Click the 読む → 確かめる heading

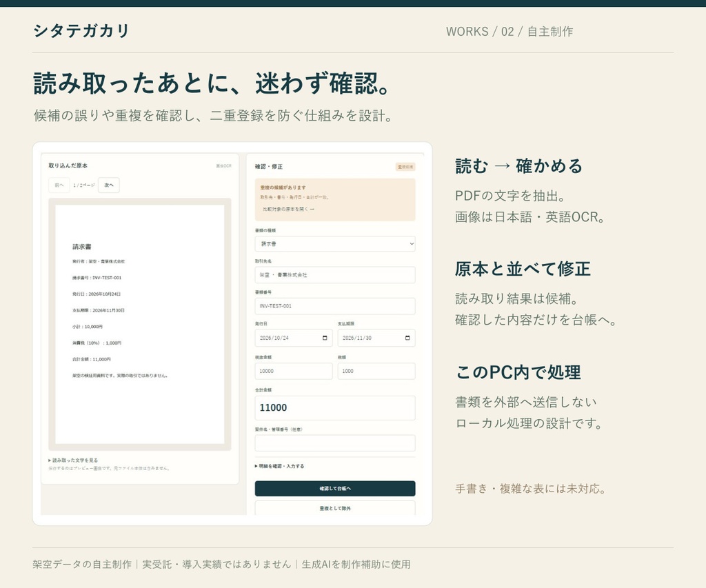pyautogui.click(x=518, y=165)
